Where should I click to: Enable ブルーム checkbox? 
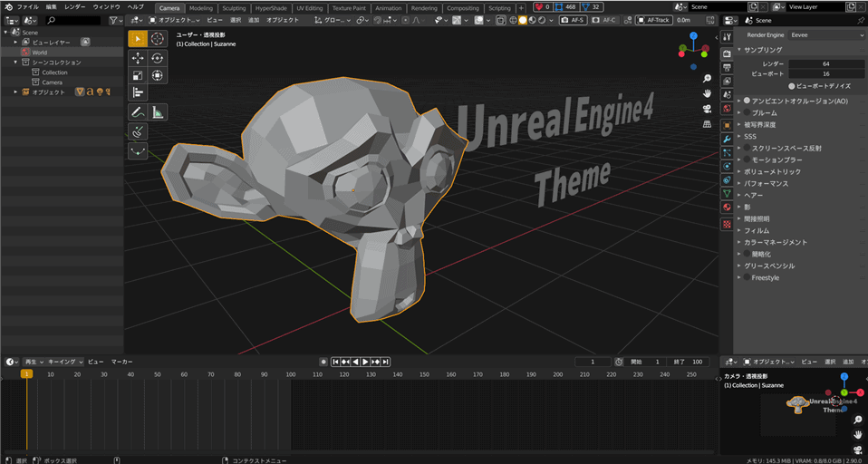(747, 112)
